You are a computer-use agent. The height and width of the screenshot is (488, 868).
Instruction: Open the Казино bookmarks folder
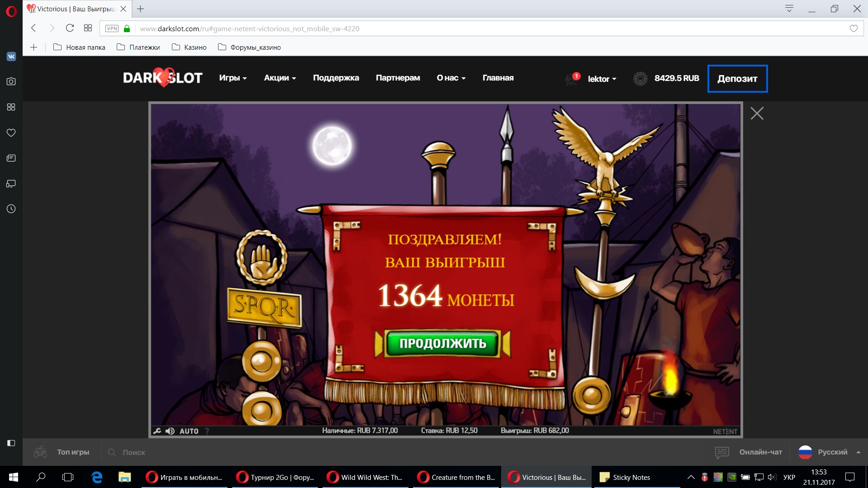(189, 47)
